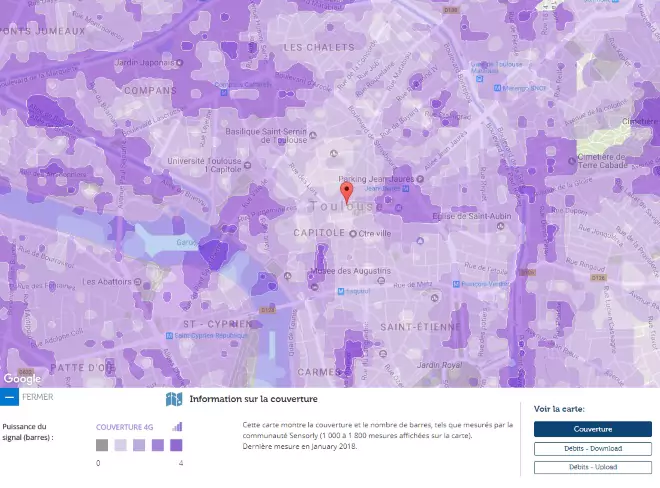Click the François-Verdier metro icon

457,284
